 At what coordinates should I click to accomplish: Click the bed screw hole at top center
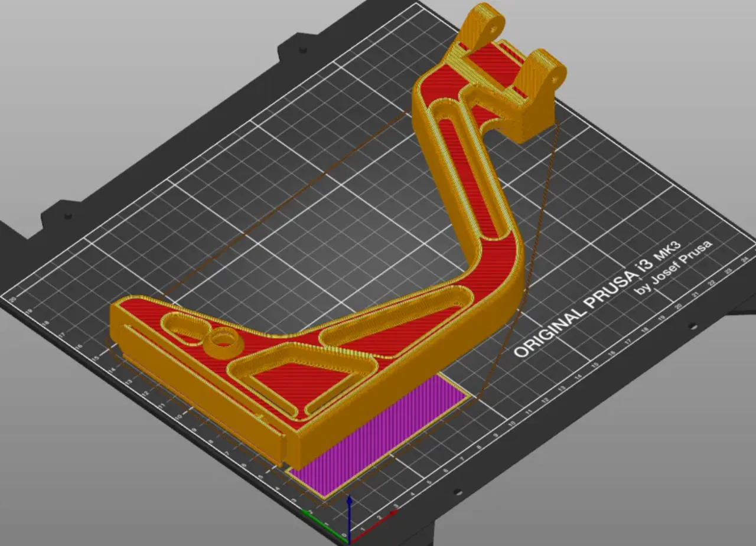click(302, 51)
